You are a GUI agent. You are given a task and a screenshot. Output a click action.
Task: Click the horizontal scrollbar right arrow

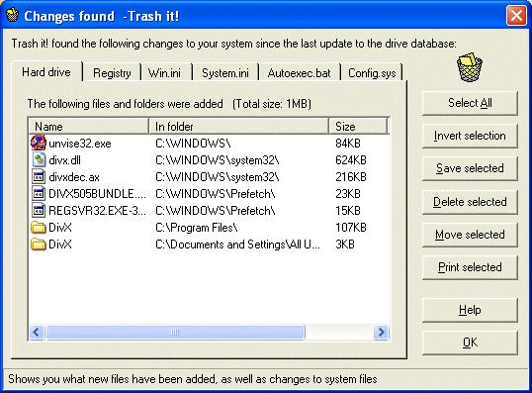click(381, 332)
